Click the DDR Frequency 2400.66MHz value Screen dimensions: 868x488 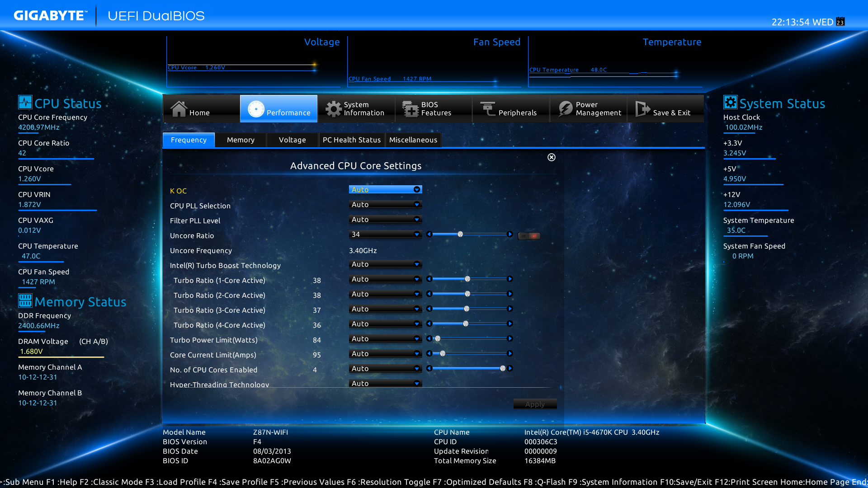(39, 326)
